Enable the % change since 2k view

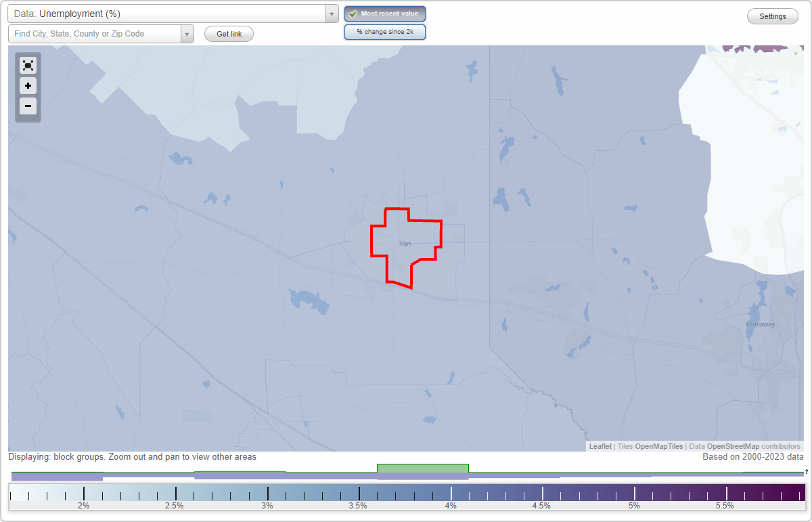384,31
